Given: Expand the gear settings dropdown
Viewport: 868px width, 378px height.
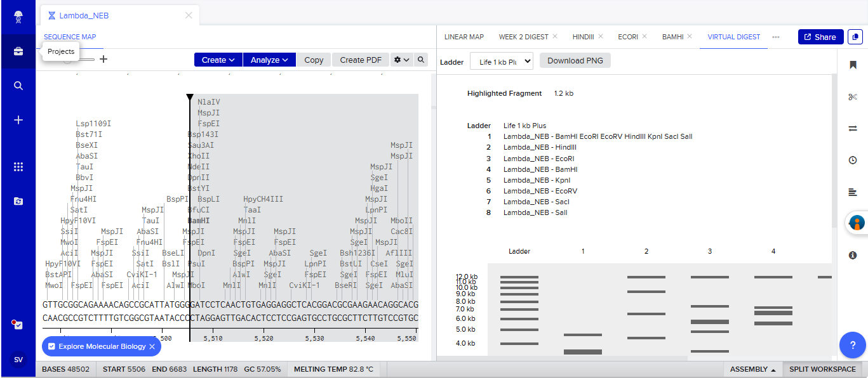Looking at the screenshot, I should pos(401,60).
